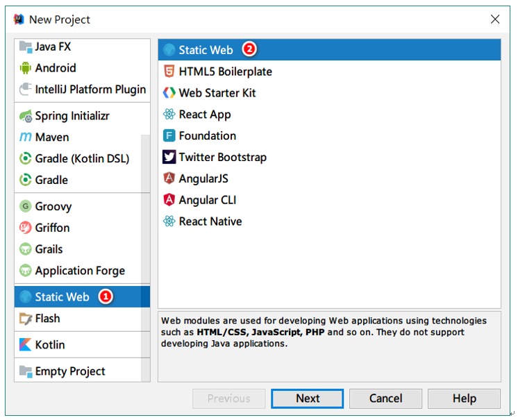Choose 'React Native' template label
This screenshot has width=518, height=420.
[210, 221]
